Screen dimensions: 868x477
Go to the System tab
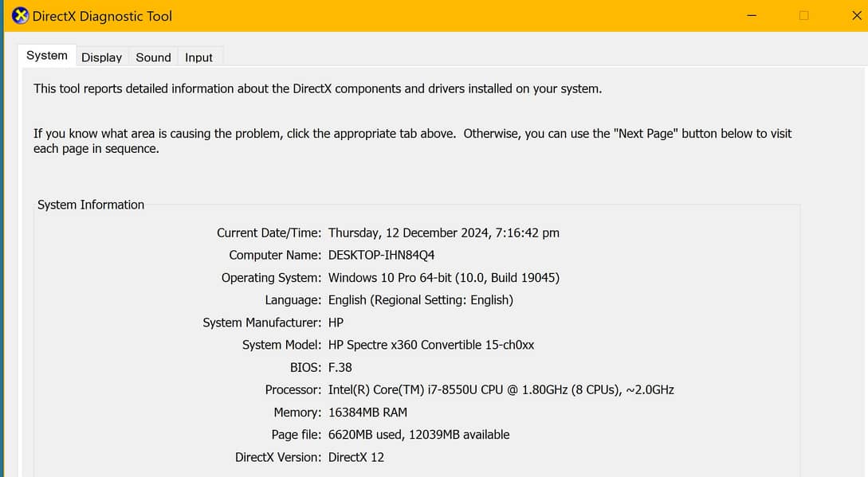pyautogui.click(x=47, y=56)
